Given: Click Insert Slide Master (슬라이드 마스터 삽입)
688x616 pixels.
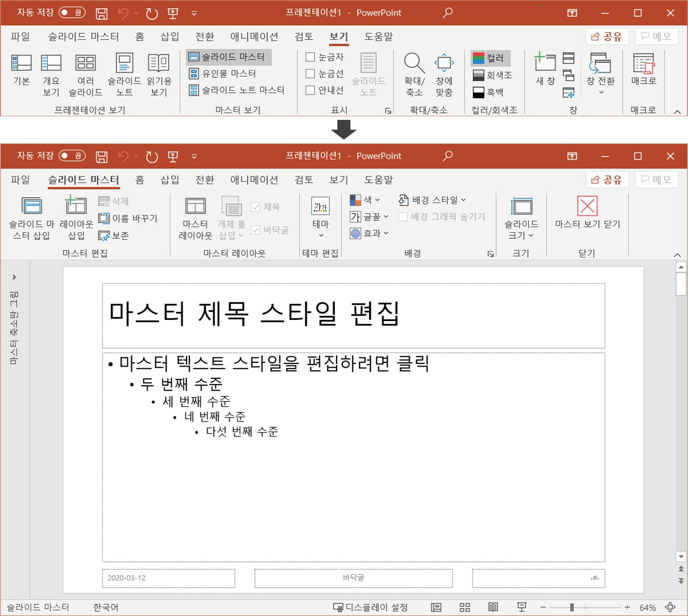Looking at the screenshot, I should (32, 218).
